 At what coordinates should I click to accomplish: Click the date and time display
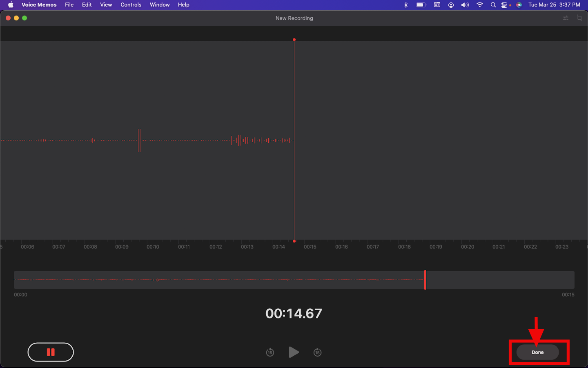(x=554, y=5)
